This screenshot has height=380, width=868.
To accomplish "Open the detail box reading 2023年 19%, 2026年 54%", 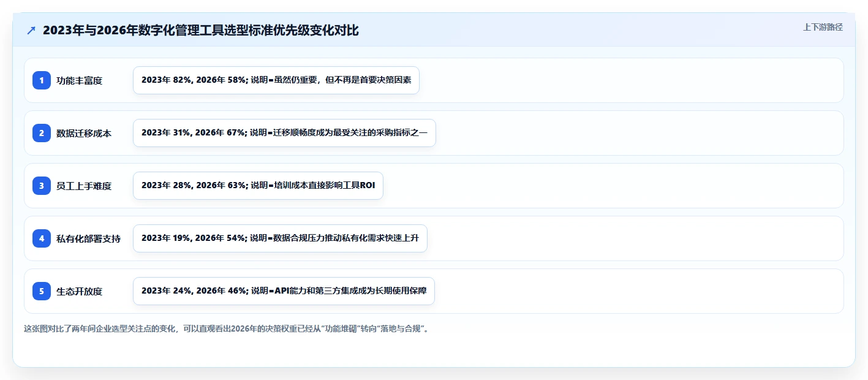I will click(280, 238).
